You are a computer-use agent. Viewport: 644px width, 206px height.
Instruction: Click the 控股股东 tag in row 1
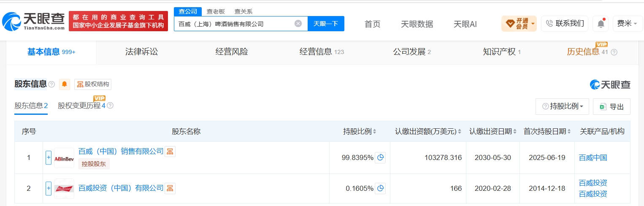coord(94,164)
